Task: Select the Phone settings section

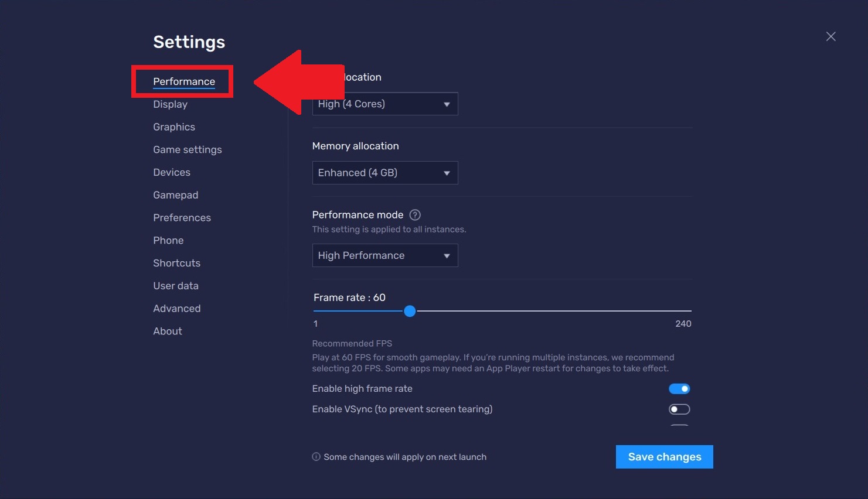Action: [x=168, y=240]
